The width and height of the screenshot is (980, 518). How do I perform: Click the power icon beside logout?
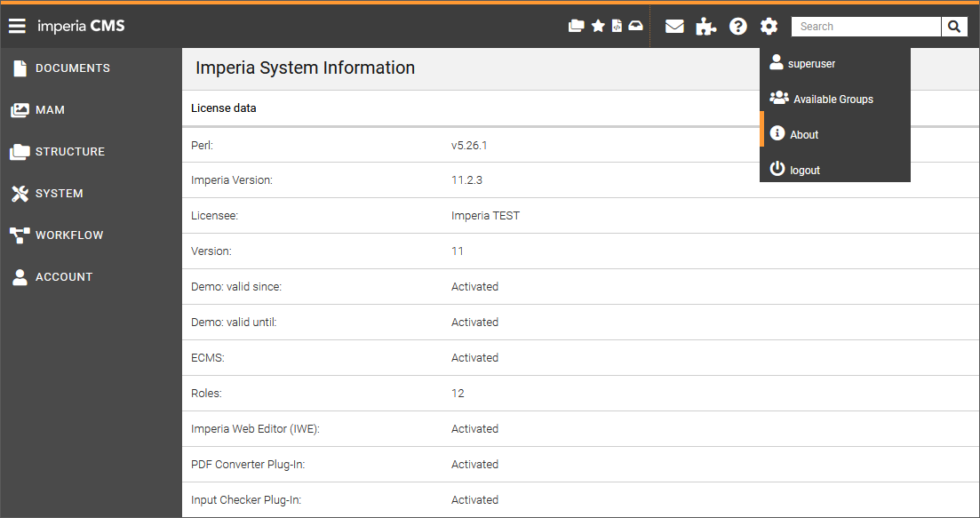click(777, 168)
